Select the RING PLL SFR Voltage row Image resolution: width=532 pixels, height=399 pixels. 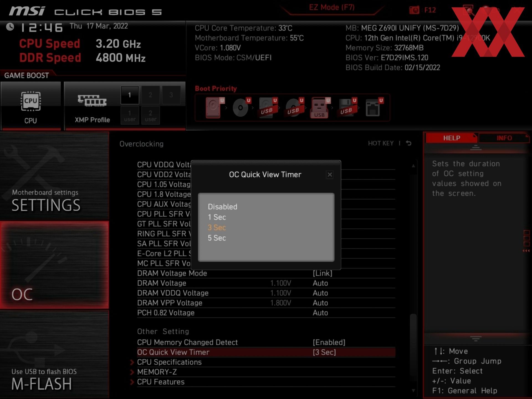point(164,234)
